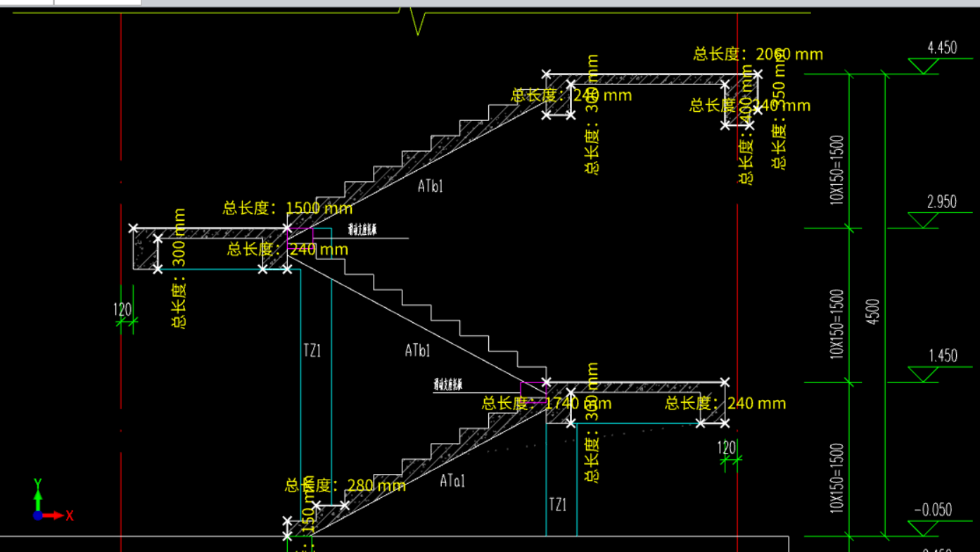980x552 pixels.
Task: Click the UCS X/Y axis icon
Action: click(x=52, y=501)
